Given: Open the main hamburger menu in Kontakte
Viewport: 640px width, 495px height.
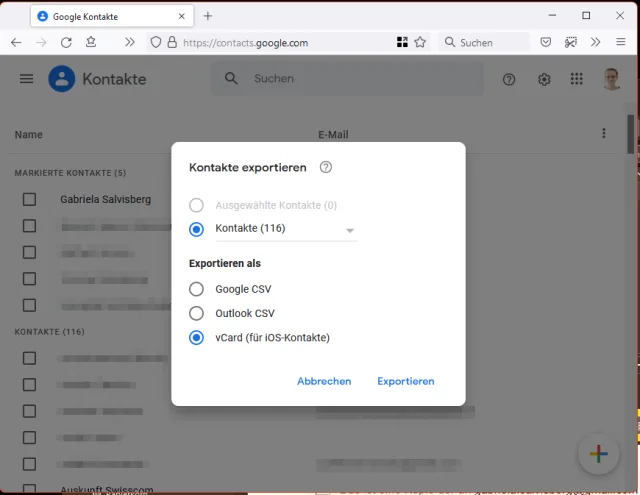Looking at the screenshot, I should click(x=27, y=78).
